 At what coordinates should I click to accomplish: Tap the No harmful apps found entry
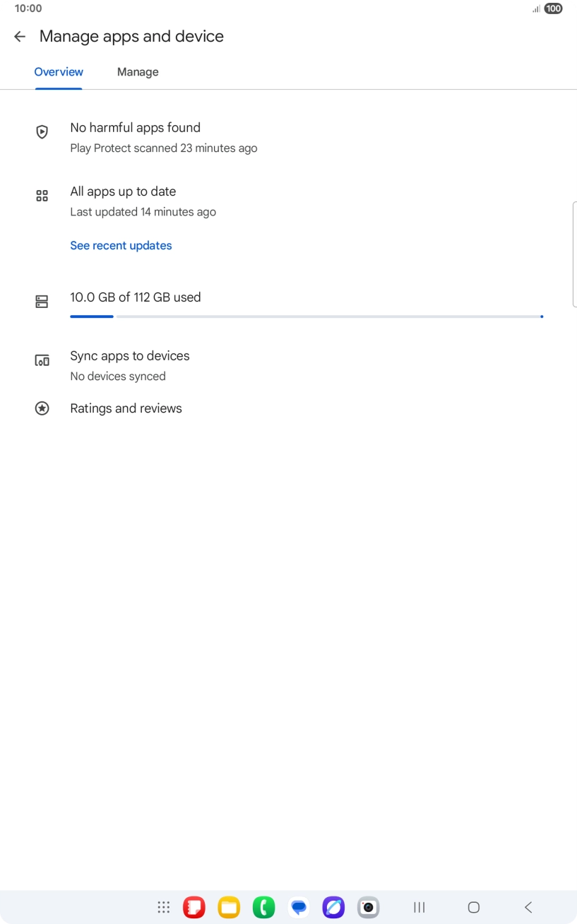pos(135,128)
